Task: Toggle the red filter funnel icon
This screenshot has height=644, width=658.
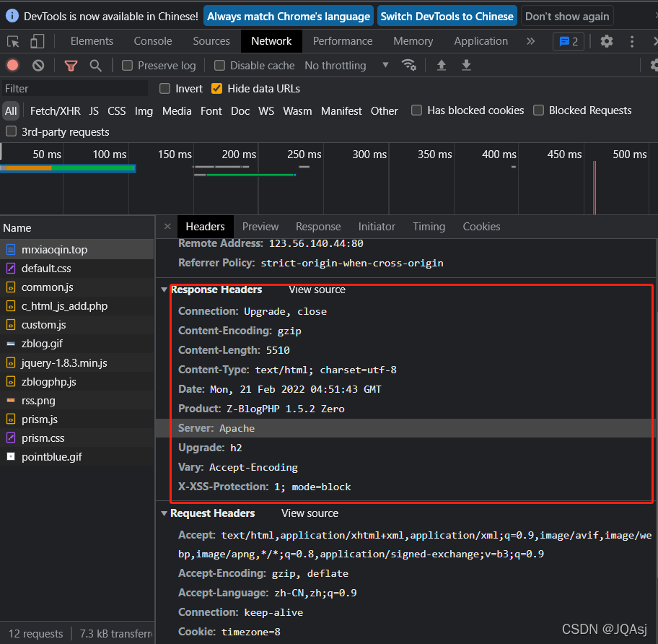Action: 71,65
